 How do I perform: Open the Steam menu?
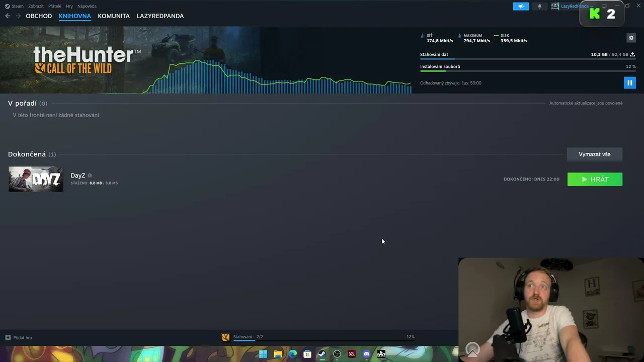coord(18,6)
